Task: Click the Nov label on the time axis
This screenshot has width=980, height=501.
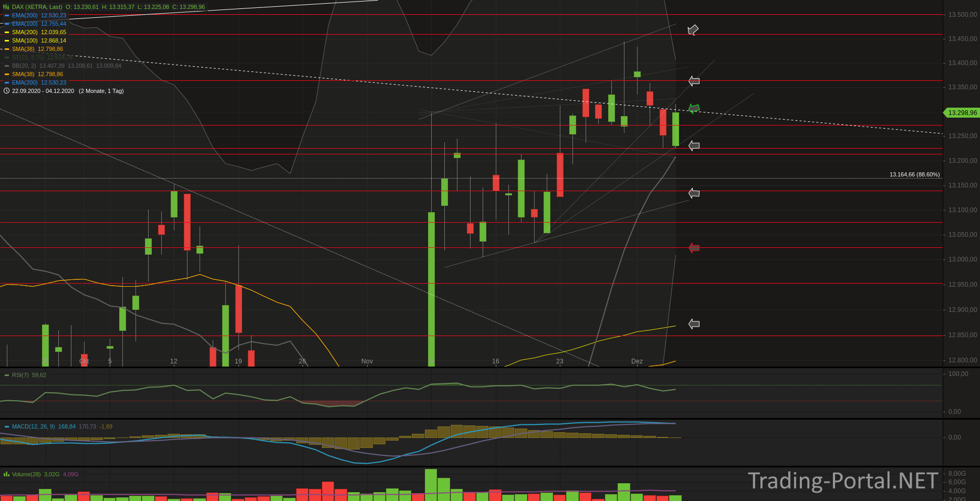Action: coord(367,361)
